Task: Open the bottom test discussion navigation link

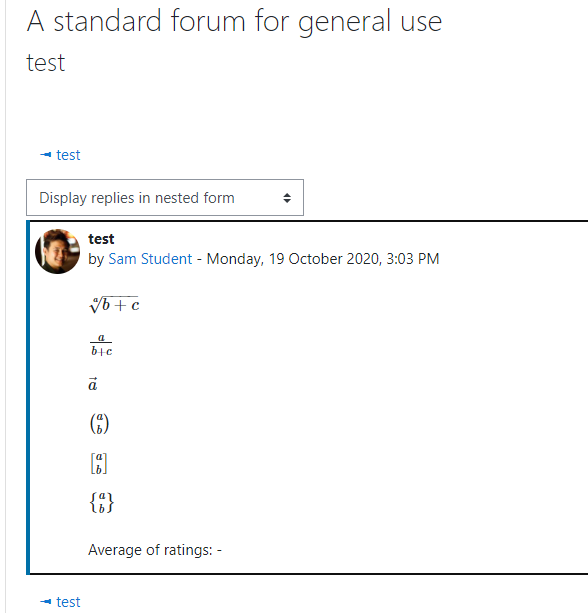Action: (x=68, y=602)
